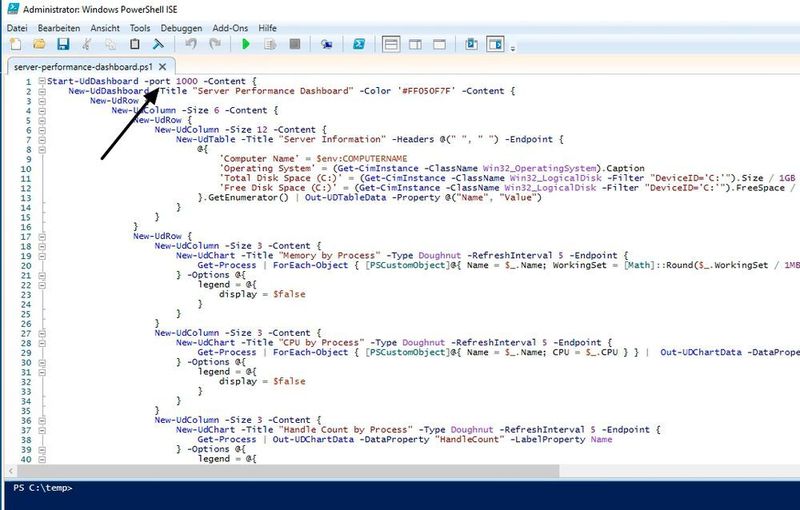The height and width of the screenshot is (510, 800).
Task: Click the "Server Performance Dashboard" title string
Action: coord(275,91)
